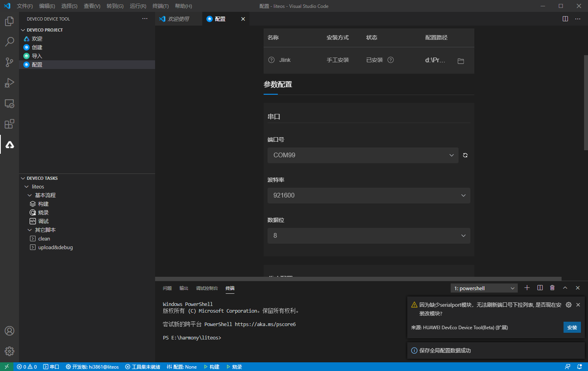588x371 pixels.
Task: Show help next to 已安装 status
Action: coord(391,60)
